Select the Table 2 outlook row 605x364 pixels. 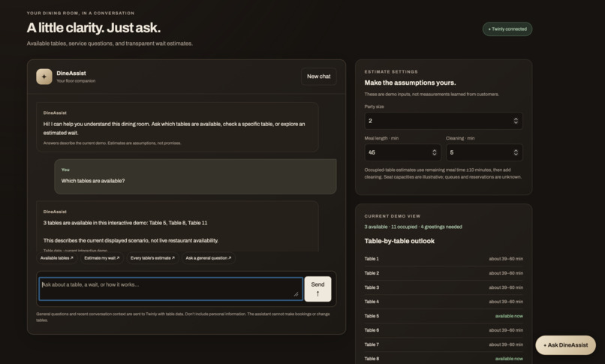point(444,273)
